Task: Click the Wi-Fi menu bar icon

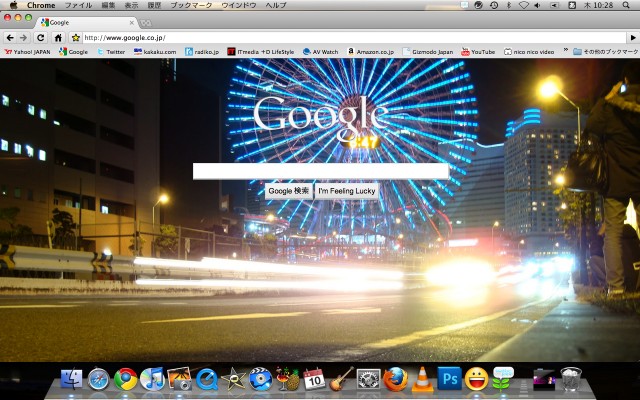Action: click(x=524, y=5)
